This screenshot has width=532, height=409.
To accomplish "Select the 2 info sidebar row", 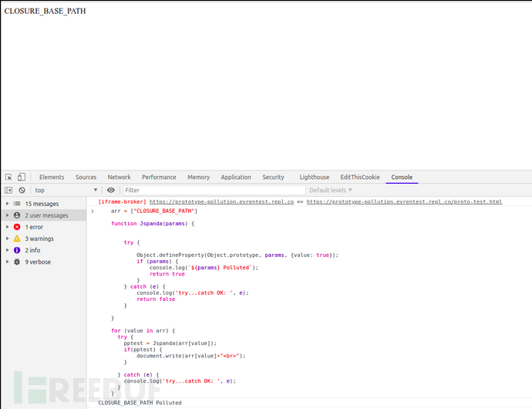I will (x=44, y=250).
